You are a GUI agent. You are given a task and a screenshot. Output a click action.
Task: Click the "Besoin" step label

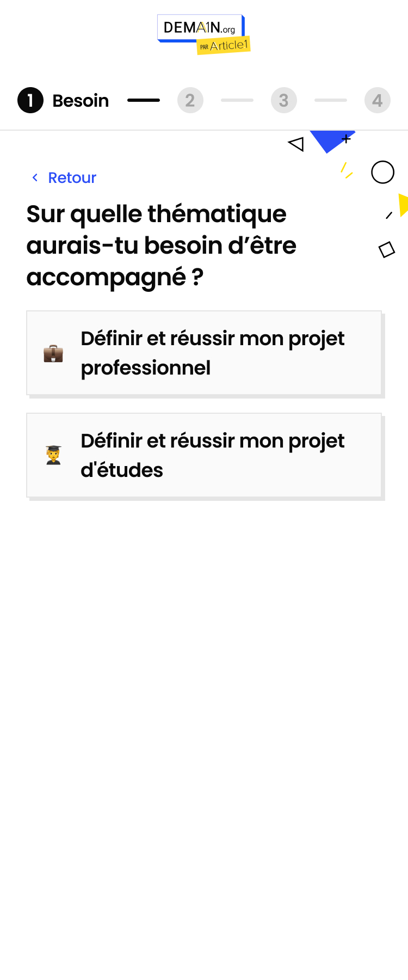coord(81,101)
